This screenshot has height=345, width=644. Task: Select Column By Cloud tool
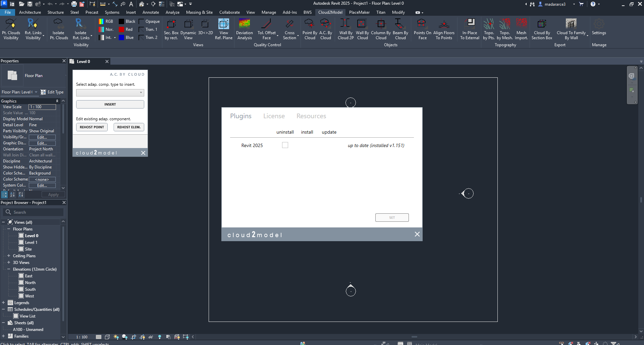click(x=381, y=29)
